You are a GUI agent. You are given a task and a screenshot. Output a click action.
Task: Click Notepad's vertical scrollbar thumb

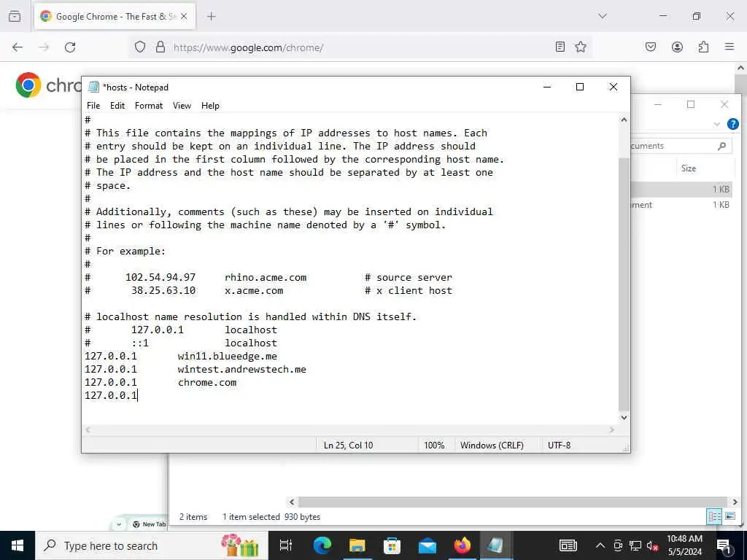[624, 284]
